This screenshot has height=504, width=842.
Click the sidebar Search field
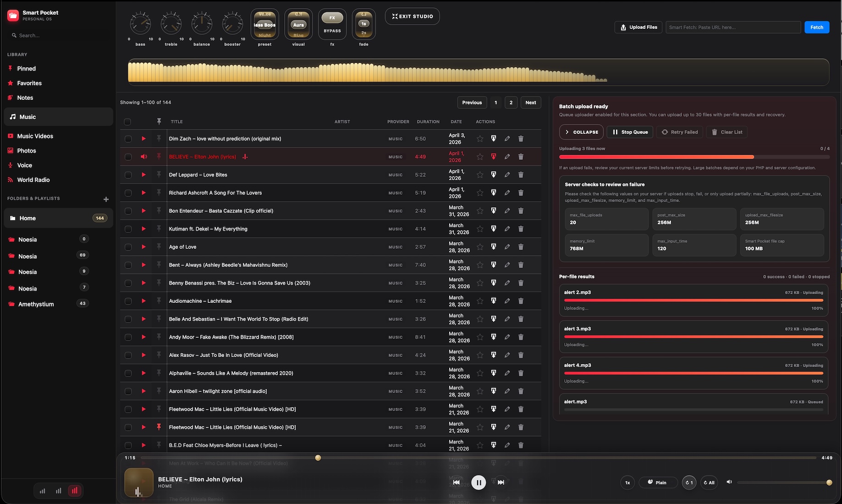tap(58, 35)
